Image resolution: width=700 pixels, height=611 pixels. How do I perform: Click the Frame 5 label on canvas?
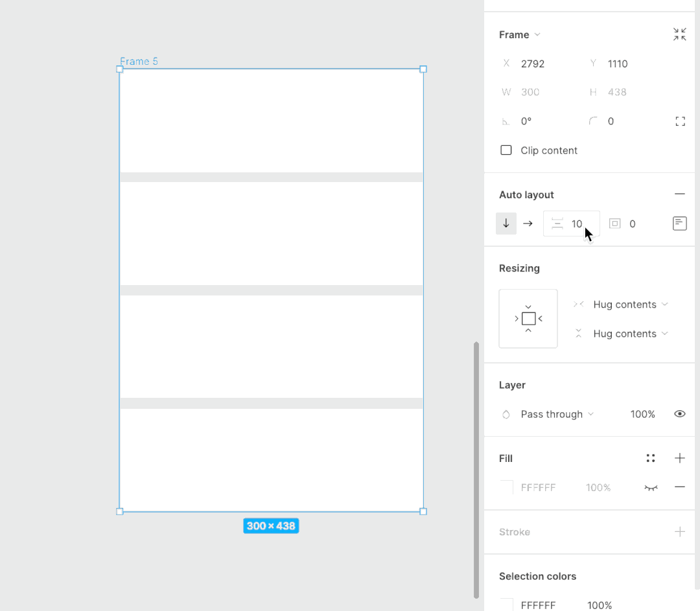tap(139, 61)
